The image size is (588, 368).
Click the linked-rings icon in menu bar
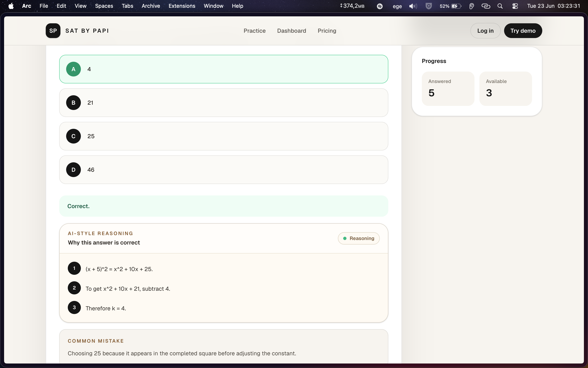tap(486, 6)
